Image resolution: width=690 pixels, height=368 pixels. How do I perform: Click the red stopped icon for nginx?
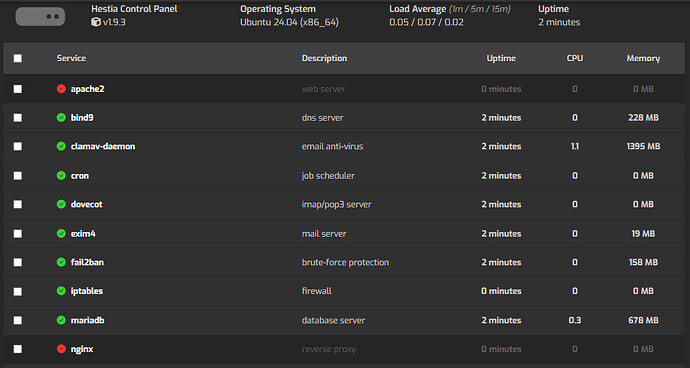[61, 349]
